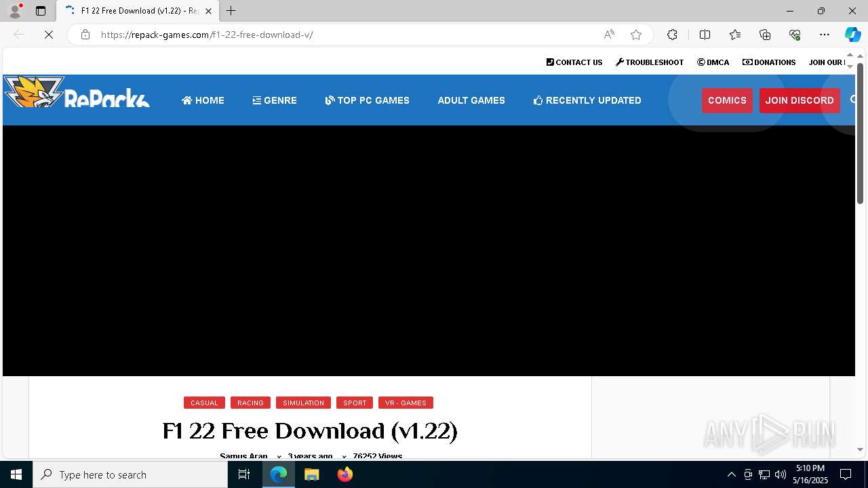Image resolution: width=868 pixels, height=488 pixels.
Task: Open the notification center
Action: [x=846, y=474]
